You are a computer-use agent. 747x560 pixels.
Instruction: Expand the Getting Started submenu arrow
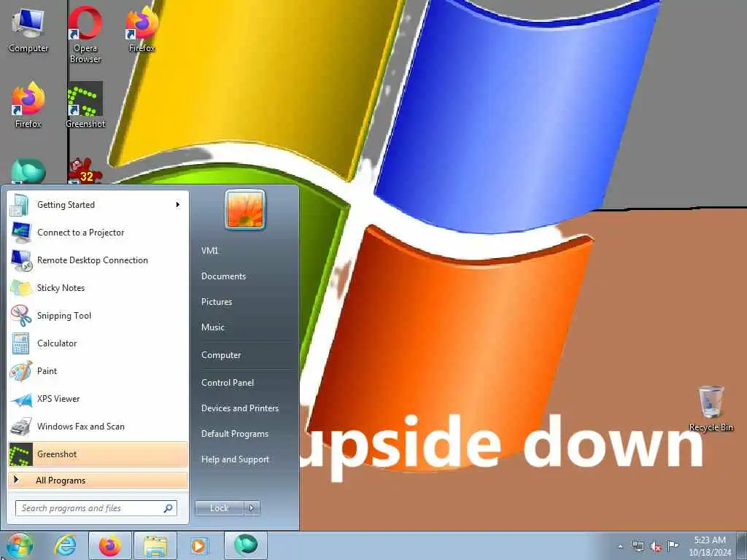(178, 205)
